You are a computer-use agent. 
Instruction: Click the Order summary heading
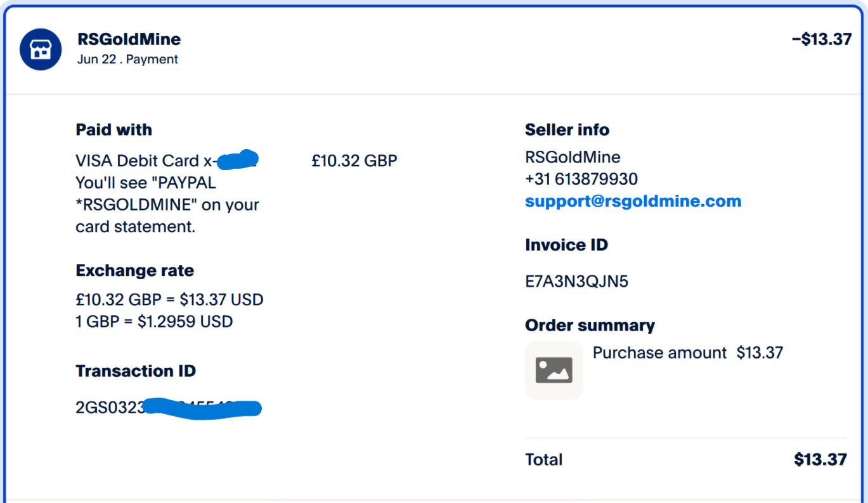coord(590,325)
